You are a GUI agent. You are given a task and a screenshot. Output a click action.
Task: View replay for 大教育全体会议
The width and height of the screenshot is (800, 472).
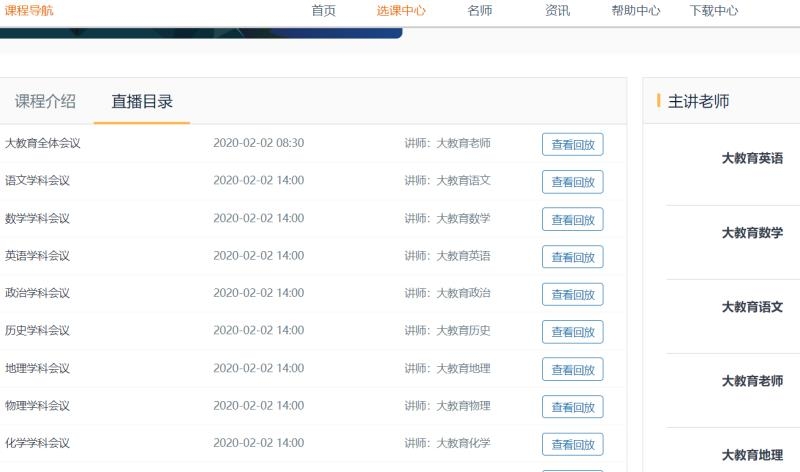click(572, 144)
